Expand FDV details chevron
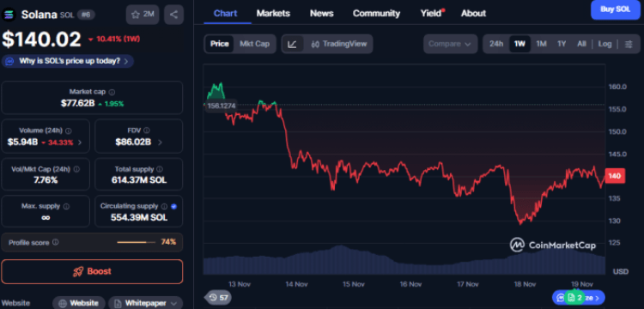 (160, 142)
